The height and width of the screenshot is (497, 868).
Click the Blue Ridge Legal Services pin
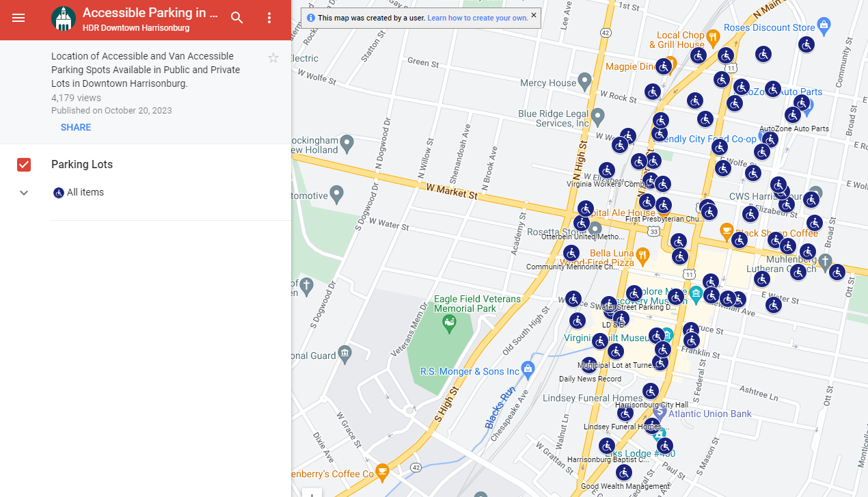coord(598,116)
